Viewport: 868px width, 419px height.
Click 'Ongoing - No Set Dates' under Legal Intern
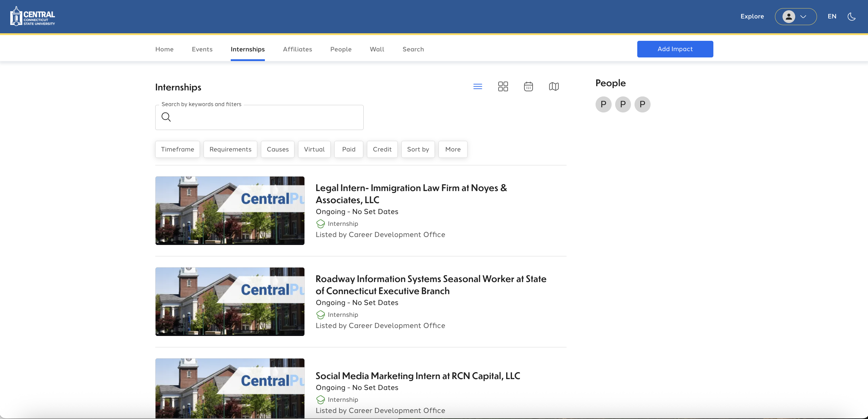click(357, 212)
